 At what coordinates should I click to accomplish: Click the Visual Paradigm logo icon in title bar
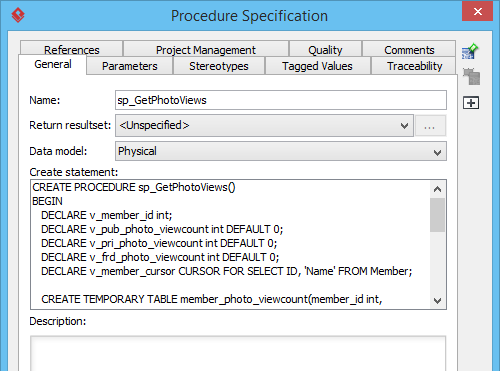pos(18,15)
